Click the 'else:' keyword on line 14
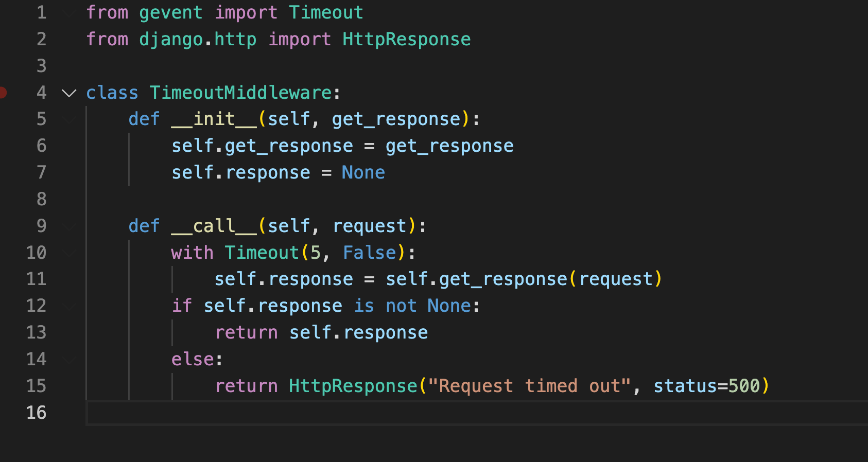This screenshot has width=868, height=462. click(x=197, y=359)
